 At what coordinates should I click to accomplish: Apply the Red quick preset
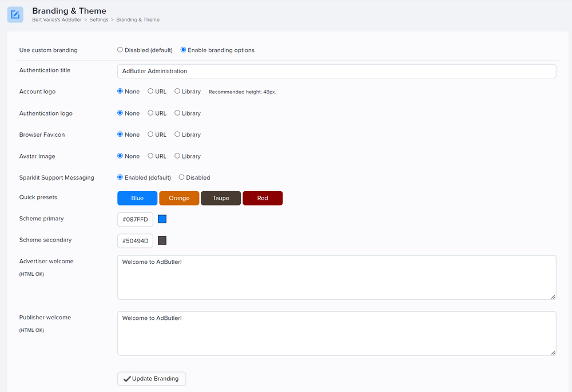[263, 198]
